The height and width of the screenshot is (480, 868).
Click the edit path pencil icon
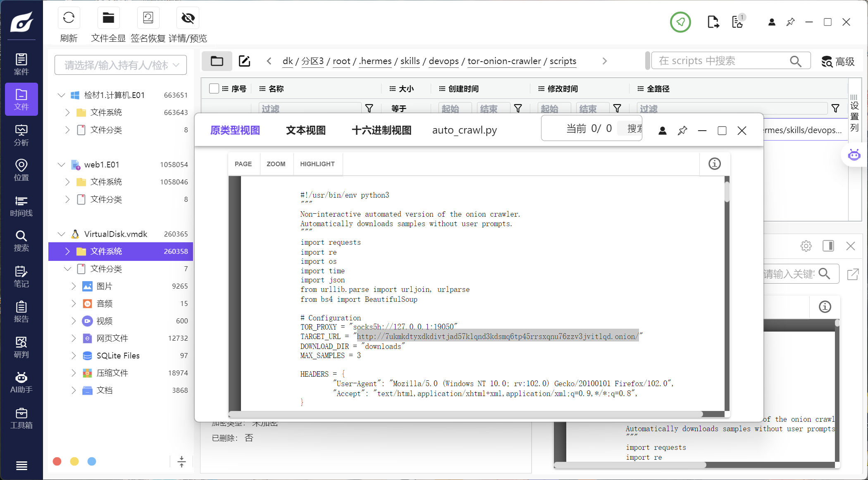245,61
